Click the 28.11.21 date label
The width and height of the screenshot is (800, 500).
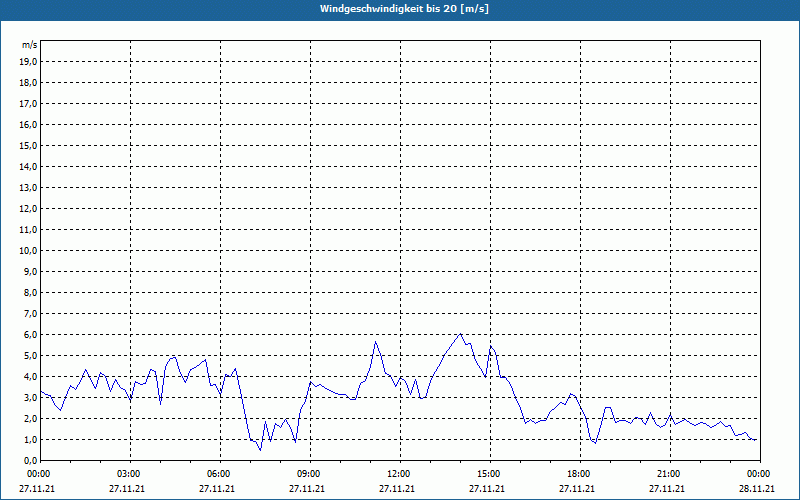pos(757,488)
